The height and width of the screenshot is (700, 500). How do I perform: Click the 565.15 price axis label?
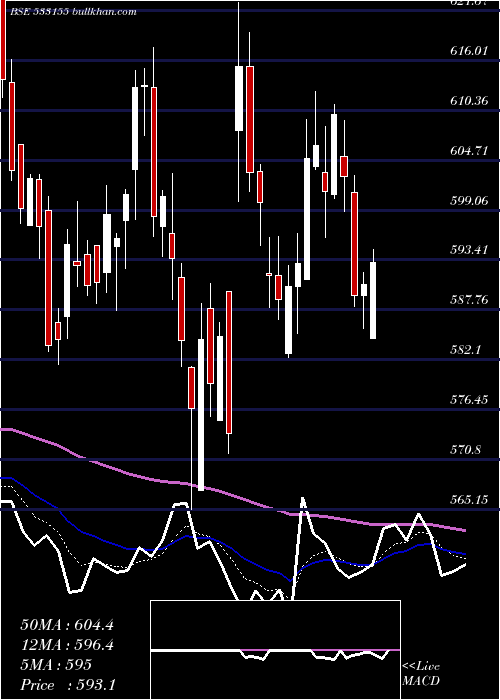[469, 500]
